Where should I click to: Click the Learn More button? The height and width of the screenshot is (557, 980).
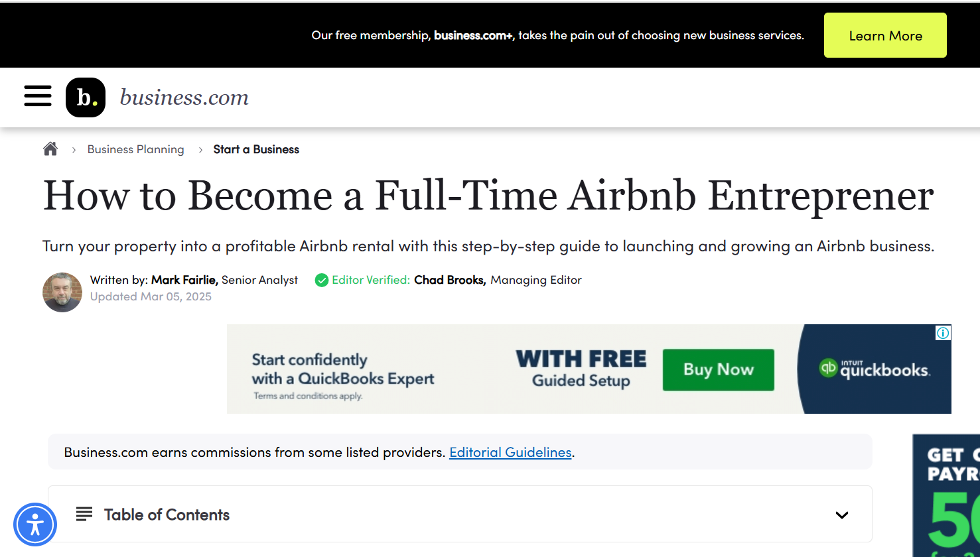pyautogui.click(x=885, y=35)
